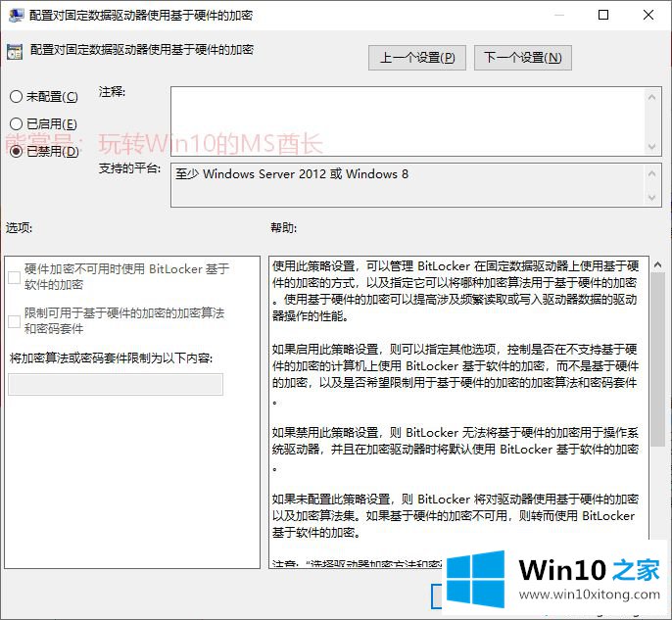
Task: Click the 支持的平台: label
Action: tap(129, 168)
